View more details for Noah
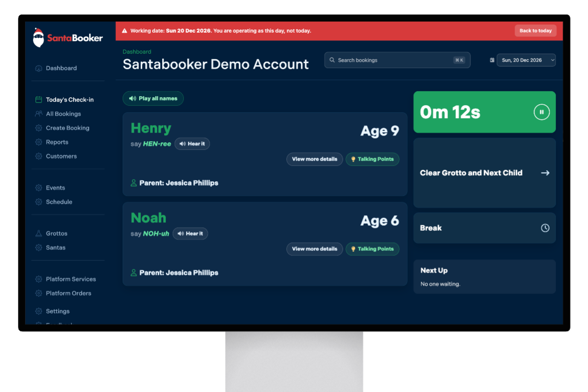Image resolution: width=588 pixels, height=392 pixels. pos(315,249)
